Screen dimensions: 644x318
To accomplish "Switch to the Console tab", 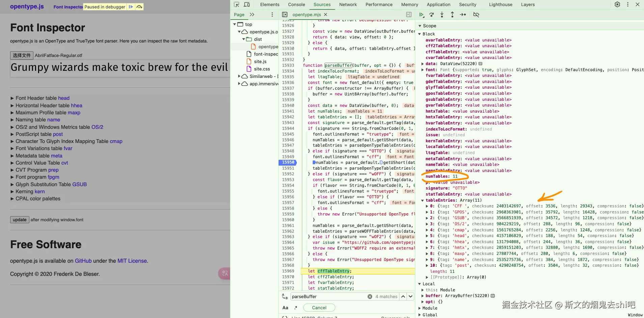I will pyautogui.click(x=297, y=4).
